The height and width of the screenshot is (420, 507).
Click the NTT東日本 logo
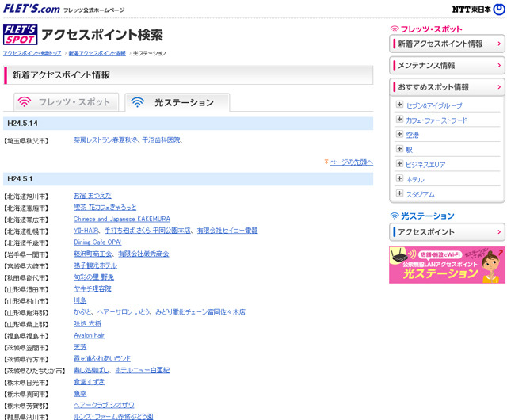(478, 10)
